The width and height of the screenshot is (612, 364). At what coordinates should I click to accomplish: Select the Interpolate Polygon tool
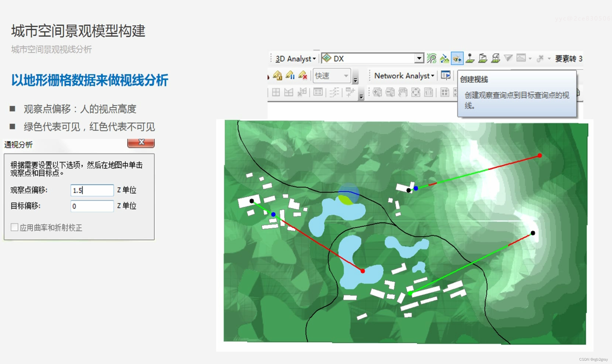(495, 59)
